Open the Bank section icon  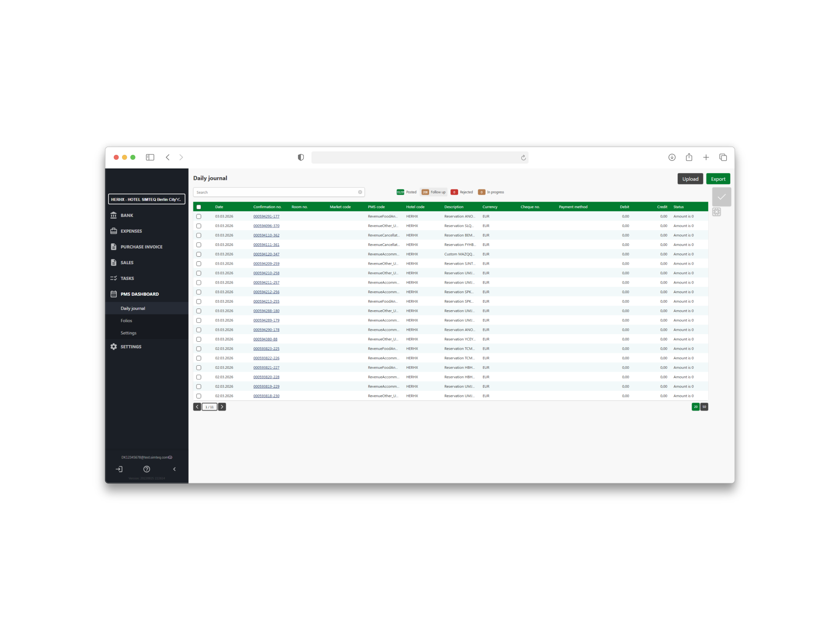click(x=114, y=215)
